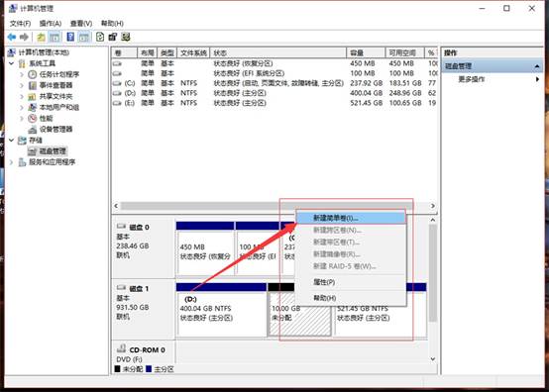Collapse the 磁盘管理 actions section arrow
This screenshot has height=392, width=549.
click(537, 66)
